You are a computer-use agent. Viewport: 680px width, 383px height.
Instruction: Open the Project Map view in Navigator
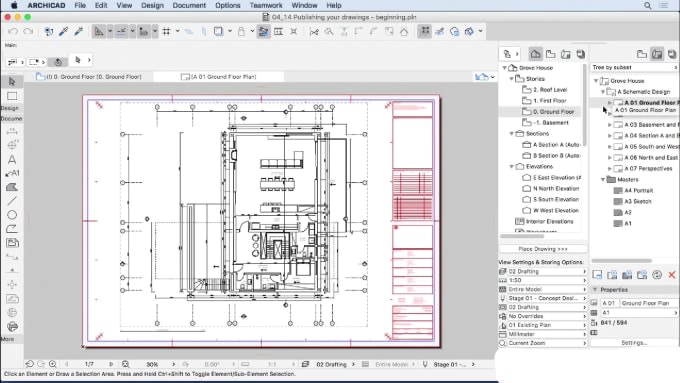pos(536,54)
